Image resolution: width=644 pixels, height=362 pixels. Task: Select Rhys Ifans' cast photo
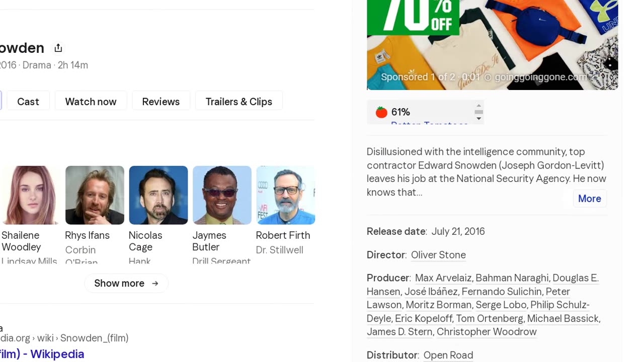tap(95, 195)
